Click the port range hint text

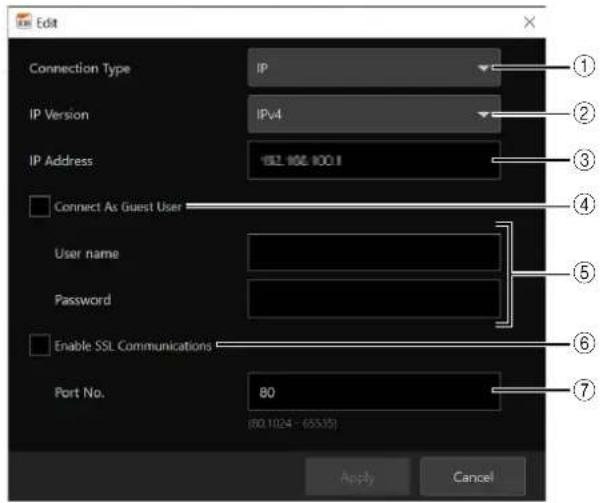pos(292,424)
